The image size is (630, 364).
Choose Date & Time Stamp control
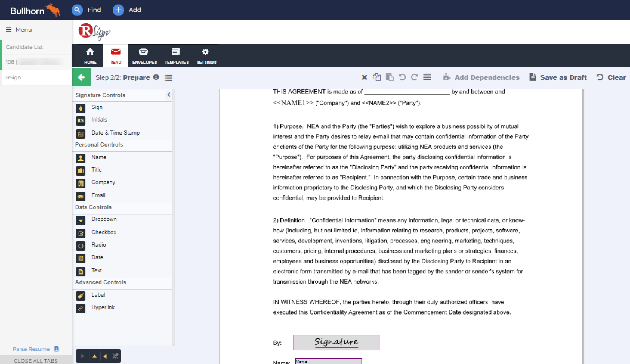(x=115, y=133)
